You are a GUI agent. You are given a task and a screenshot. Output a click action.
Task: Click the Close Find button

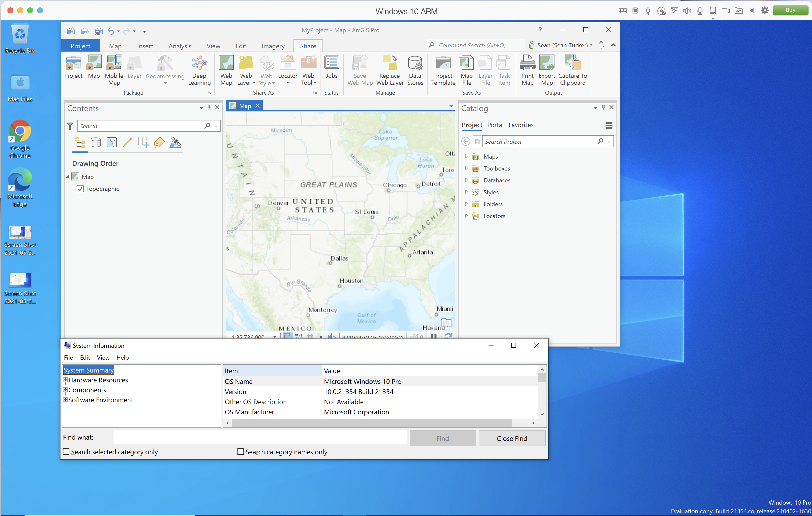tap(512, 438)
